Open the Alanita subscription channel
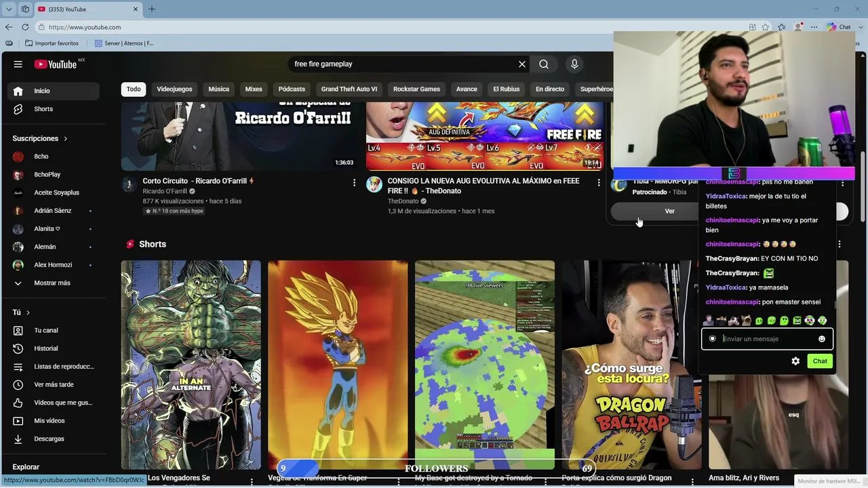 pos(54,229)
